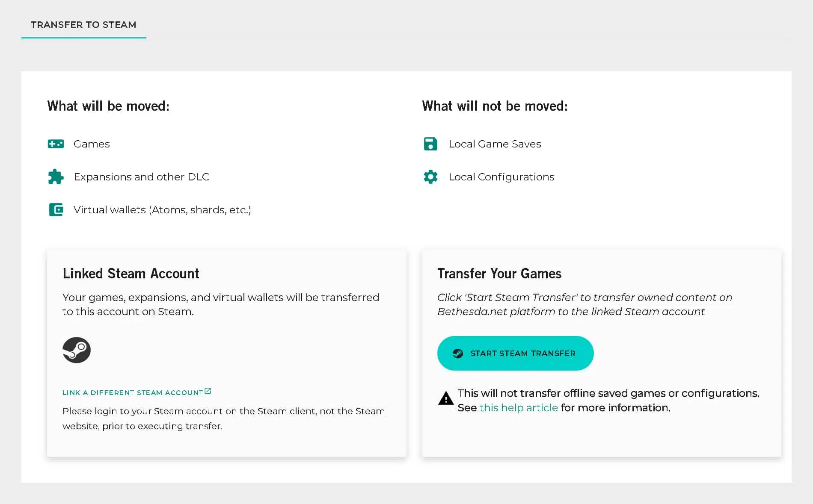Screen dimensions: 813x504
Task: Click 'What will not be moved:' heading
Action: click(x=495, y=106)
